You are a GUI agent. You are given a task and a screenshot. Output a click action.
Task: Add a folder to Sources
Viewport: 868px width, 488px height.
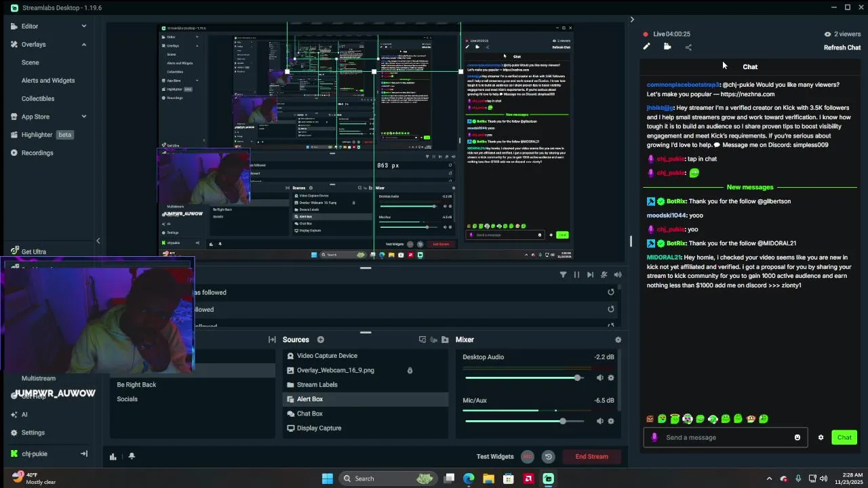click(445, 340)
